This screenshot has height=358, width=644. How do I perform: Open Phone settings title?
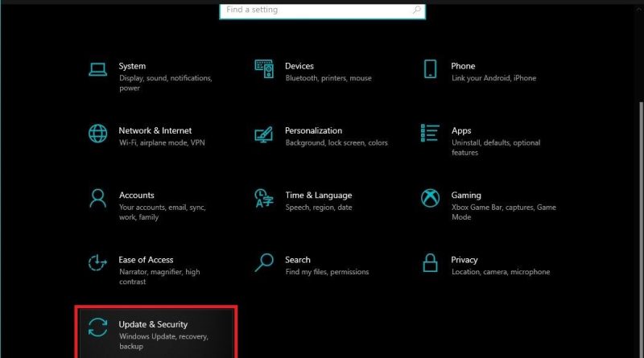(463, 66)
